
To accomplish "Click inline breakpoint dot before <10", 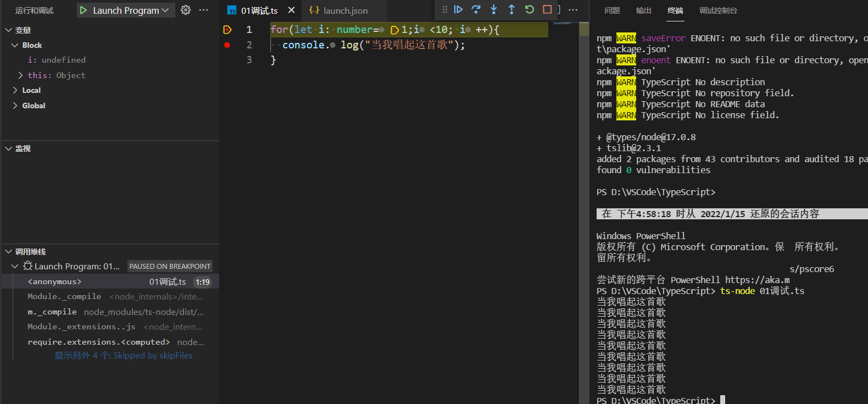I will pyautogui.click(x=422, y=30).
